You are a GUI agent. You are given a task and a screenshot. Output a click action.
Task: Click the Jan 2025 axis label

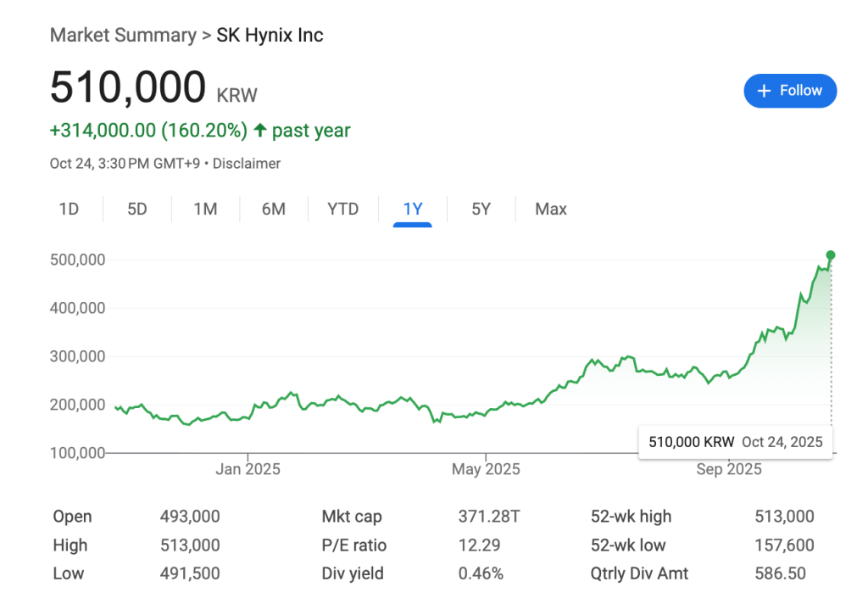(x=248, y=468)
